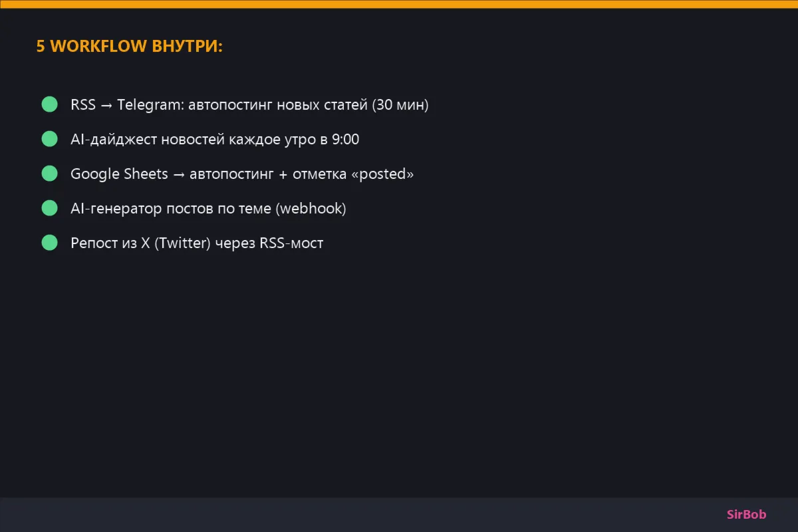This screenshot has width=798, height=532.
Task: Click the AI-генератор постов по теме line
Action: [x=208, y=209]
